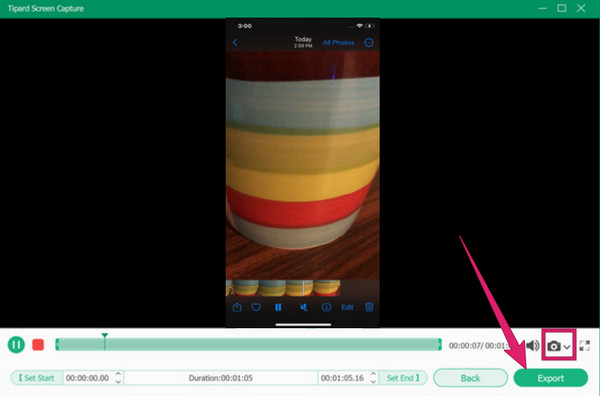
Task: Enter fullscreen preview mode
Action: click(584, 345)
